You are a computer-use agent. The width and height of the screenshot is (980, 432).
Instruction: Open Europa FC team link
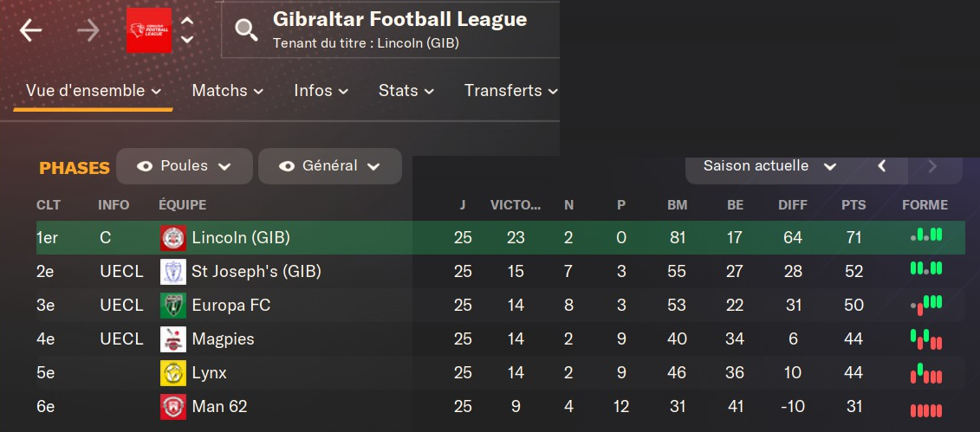click(232, 306)
